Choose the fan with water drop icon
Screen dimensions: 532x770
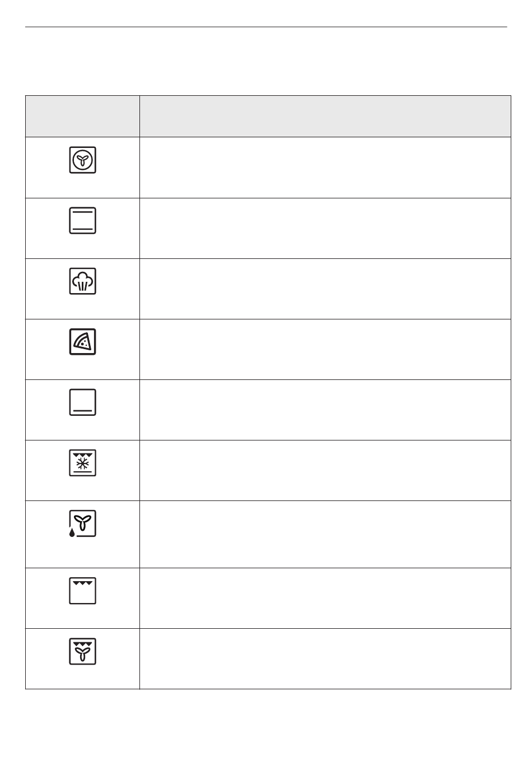[x=83, y=523]
